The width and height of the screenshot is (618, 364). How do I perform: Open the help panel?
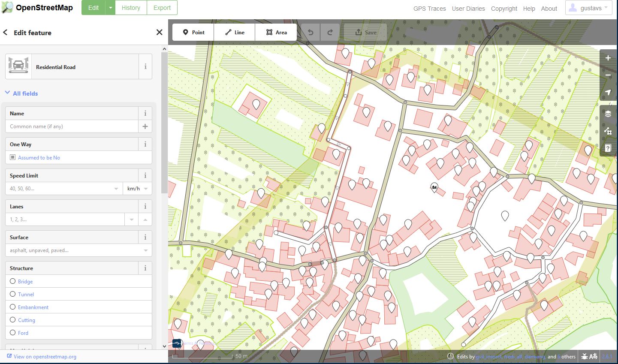(x=608, y=148)
